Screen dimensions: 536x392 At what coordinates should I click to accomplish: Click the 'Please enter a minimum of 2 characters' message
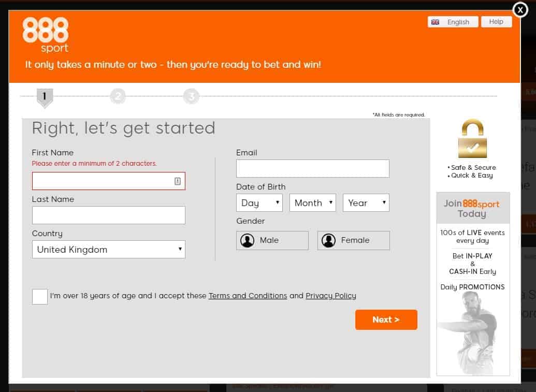tap(94, 163)
